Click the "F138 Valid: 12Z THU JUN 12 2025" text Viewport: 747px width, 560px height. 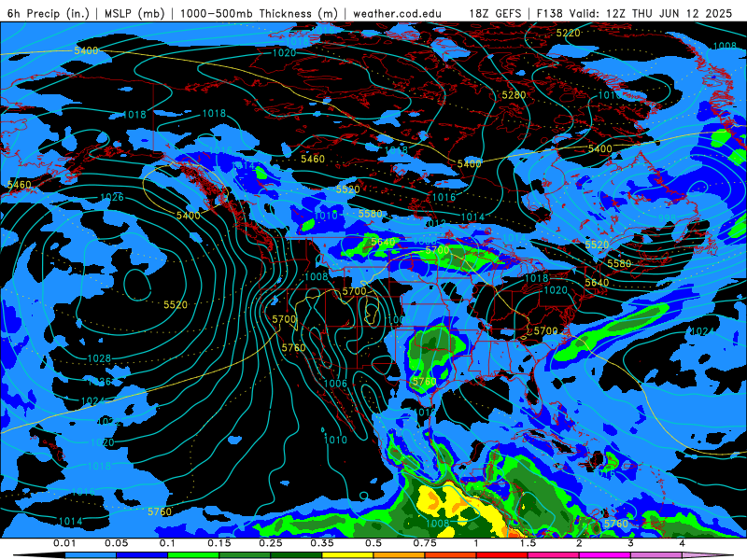coord(634,13)
